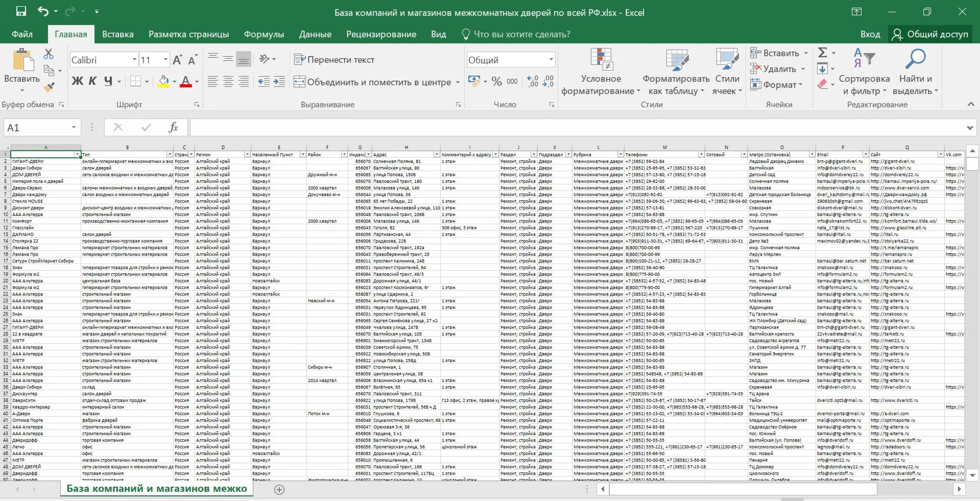Click the Increase Font Size icon

click(x=177, y=60)
